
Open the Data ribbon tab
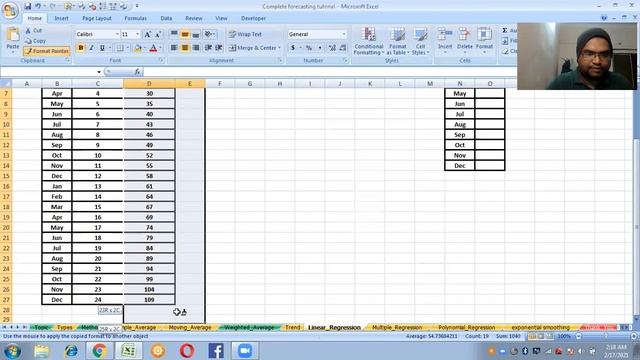[166, 18]
